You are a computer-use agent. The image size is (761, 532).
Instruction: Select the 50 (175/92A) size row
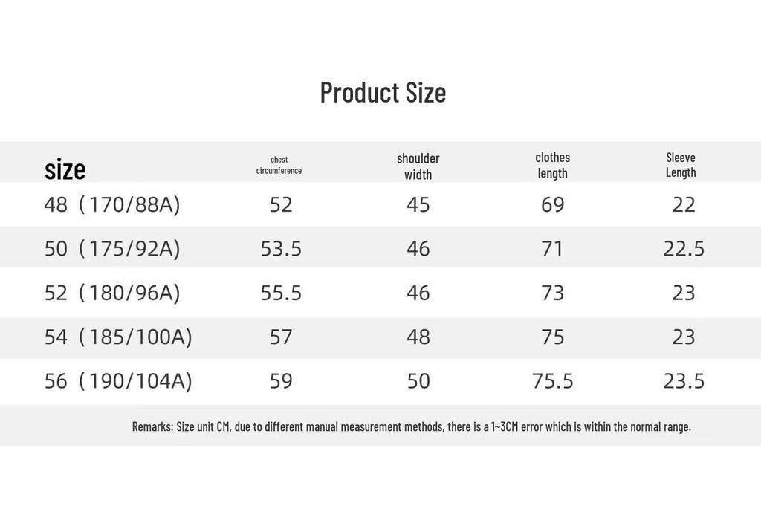click(380, 248)
